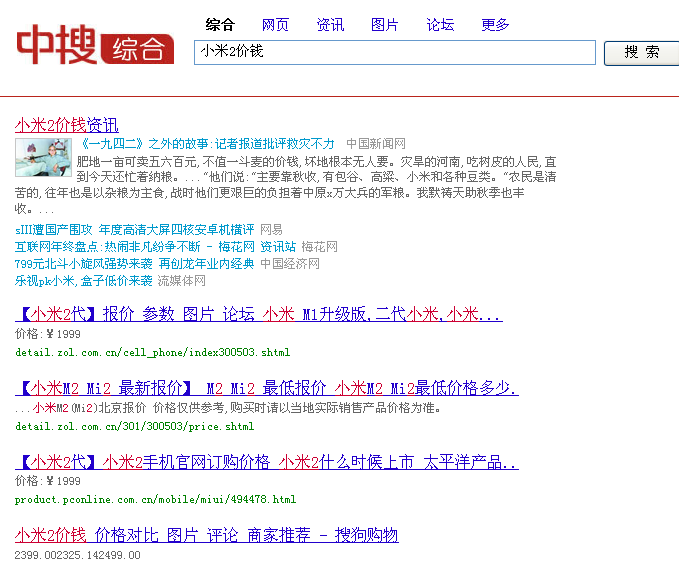The width and height of the screenshot is (679, 565).
Task: Click the 更多 menu item
Action: [x=495, y=25]
